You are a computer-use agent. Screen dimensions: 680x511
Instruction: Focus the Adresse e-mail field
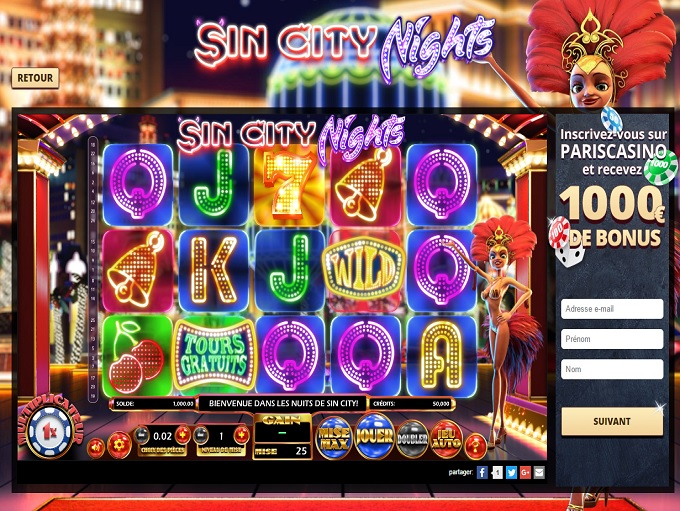pyautogui.click(x=612, y=309)
